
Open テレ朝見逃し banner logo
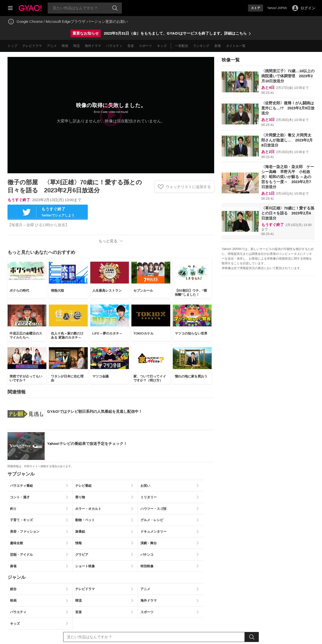26,414
